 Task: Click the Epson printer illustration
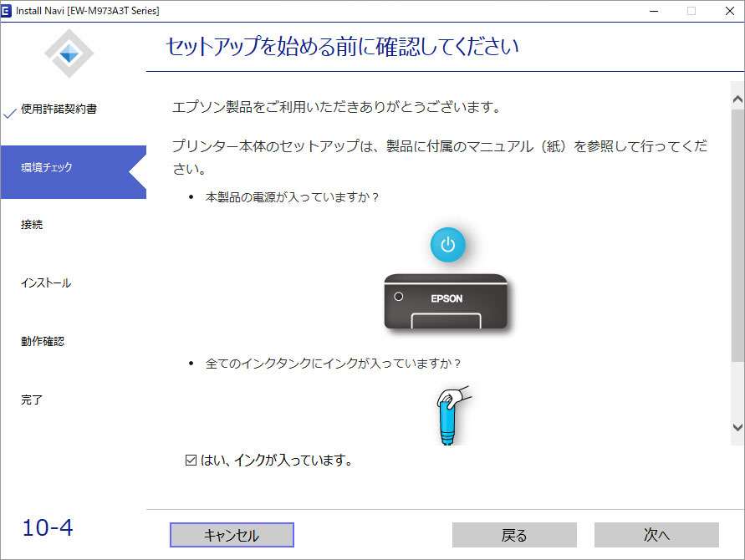447,303
